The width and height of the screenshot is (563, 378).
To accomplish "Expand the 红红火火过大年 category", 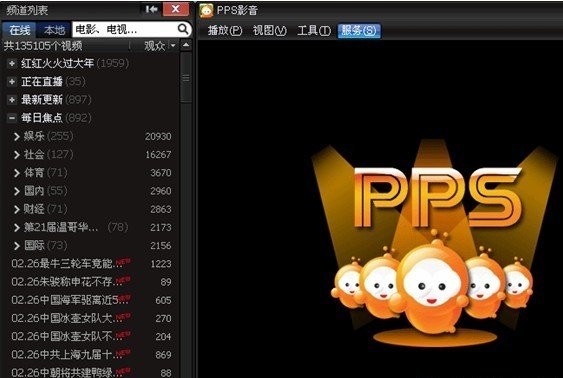I will click(12, 64).
